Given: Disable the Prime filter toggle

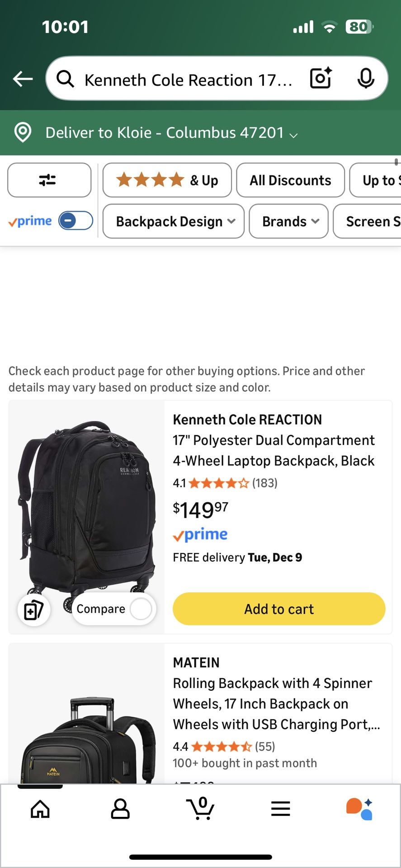Looking at the screenshot, I should coord(75,221).
